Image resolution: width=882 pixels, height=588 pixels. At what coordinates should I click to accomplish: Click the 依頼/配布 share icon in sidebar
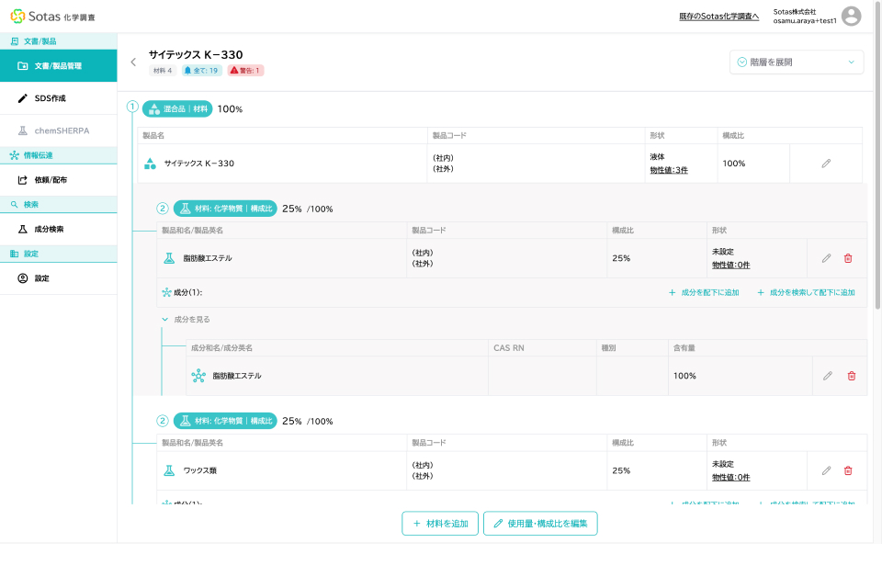22,180
